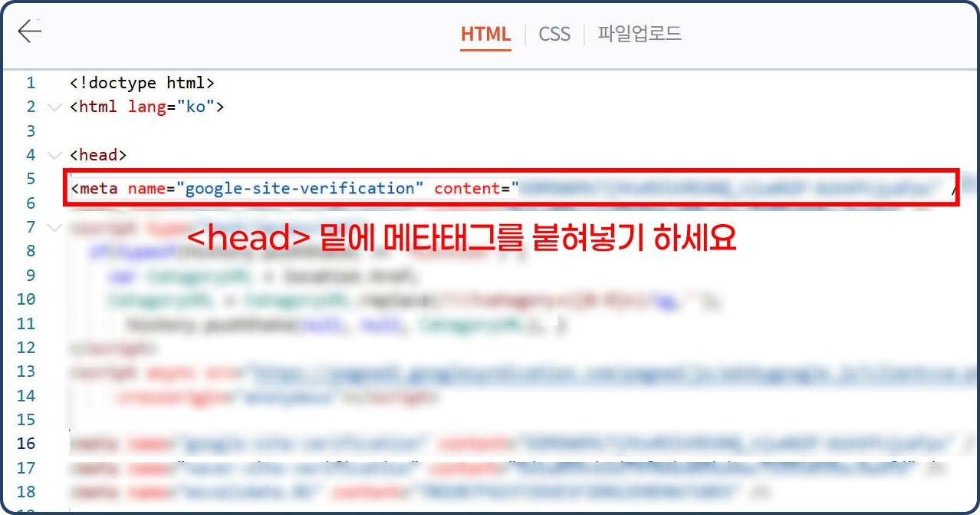
Task: Select line number 17 in the gutter
Action: point(26,467)
